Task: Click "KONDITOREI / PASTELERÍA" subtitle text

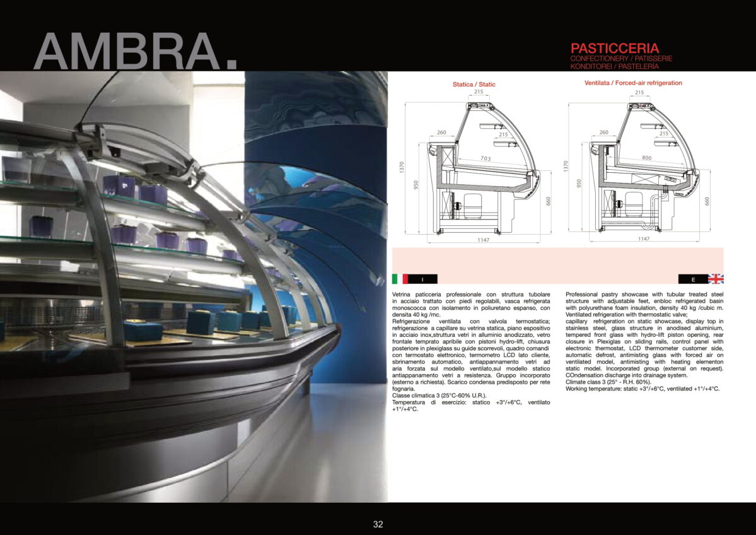Action: [614, 66]
